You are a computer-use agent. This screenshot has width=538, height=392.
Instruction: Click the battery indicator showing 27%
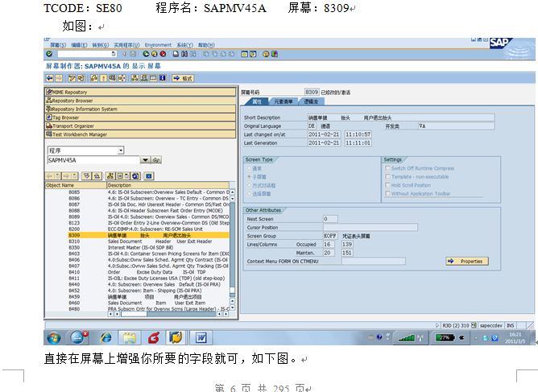tap(445, 338)
